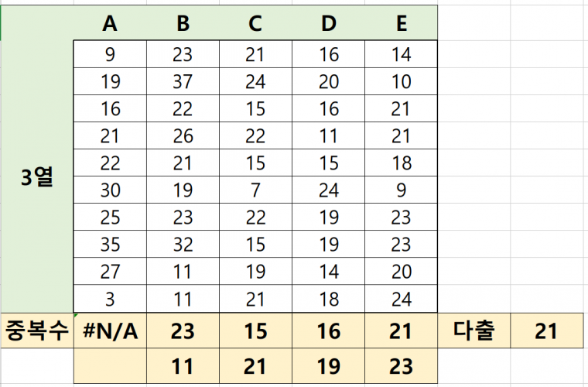Image resolution: width=588 pixels, height=387 pixels.
Task: Select the cell containing 3
Action: (x=110, y=299)
